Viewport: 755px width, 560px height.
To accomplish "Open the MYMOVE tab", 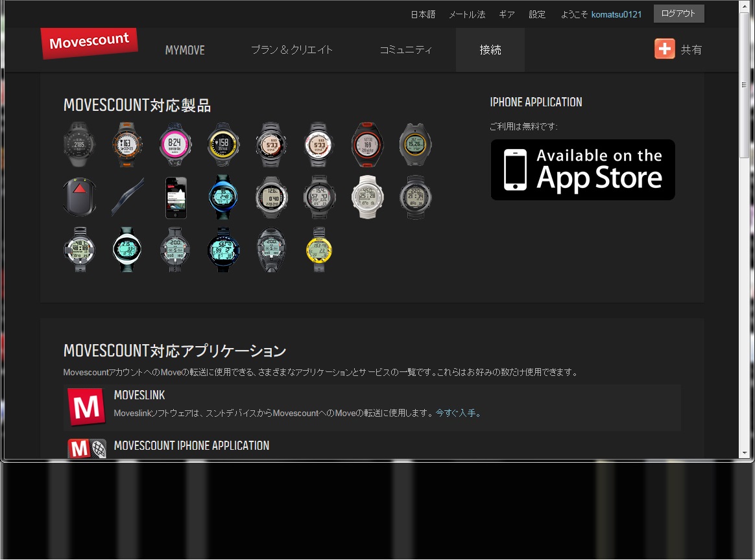I will coord(185,50).
